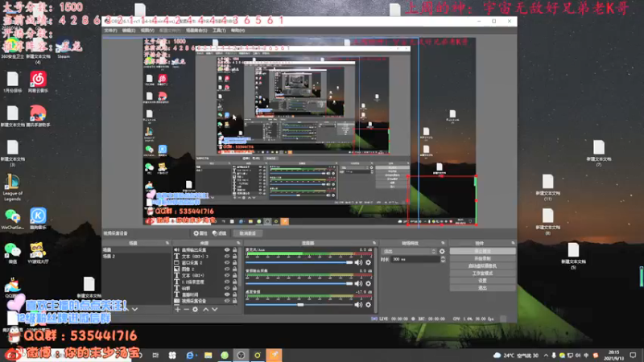Open the 视图(V) menu
The image size is (644, 362).
[147, 31]
